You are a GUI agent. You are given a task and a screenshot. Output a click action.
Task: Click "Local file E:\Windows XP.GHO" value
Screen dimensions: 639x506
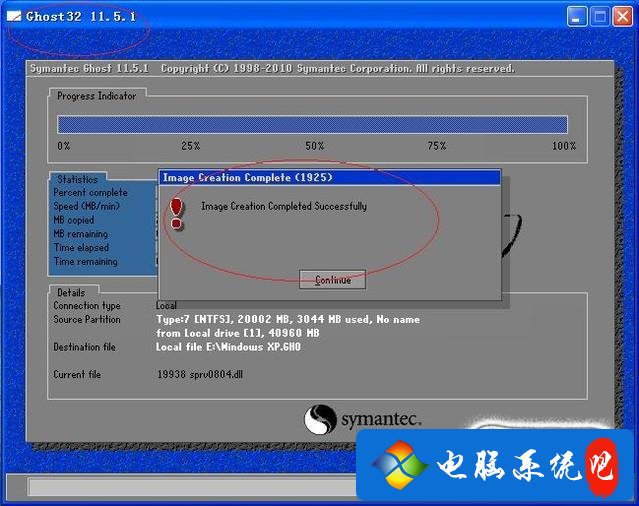[x=228, y=347]
